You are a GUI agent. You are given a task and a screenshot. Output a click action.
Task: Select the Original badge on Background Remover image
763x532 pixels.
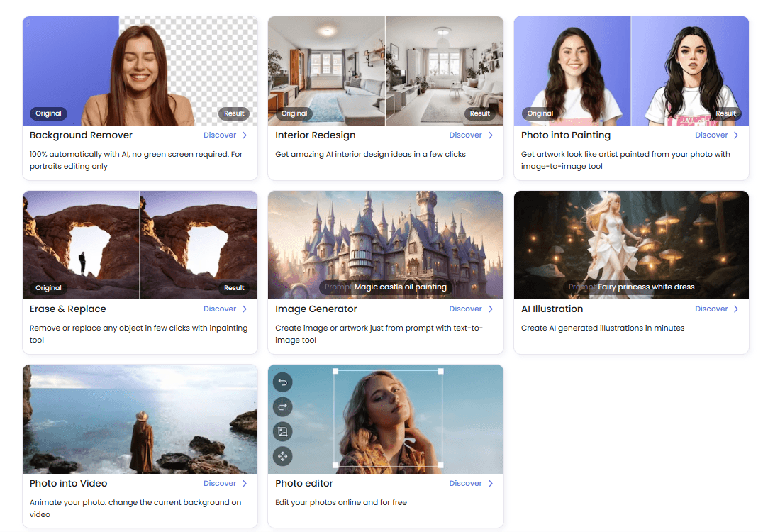point(49,113)
